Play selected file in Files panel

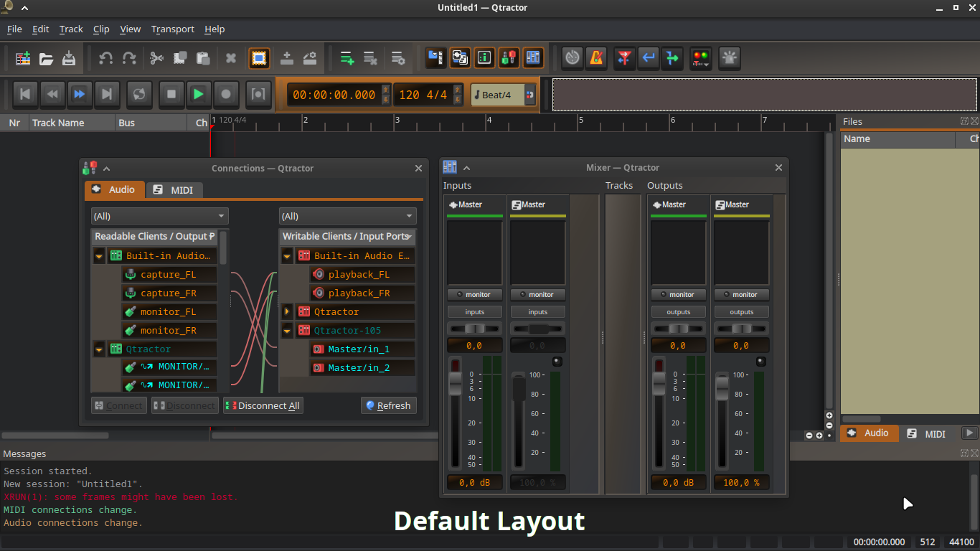click(969, 433)
